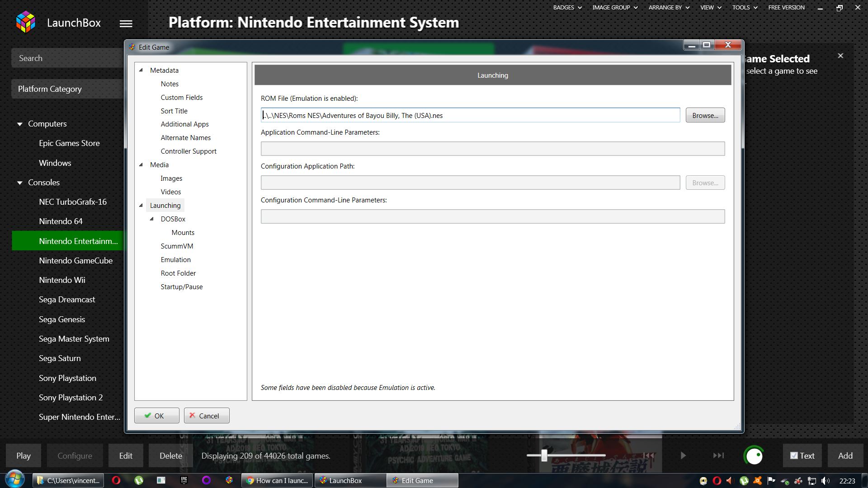The image size is (868, 488).
Task: Collapse the Consoles sidebar category
Action: pyautogui.click(x=20, y=183)
